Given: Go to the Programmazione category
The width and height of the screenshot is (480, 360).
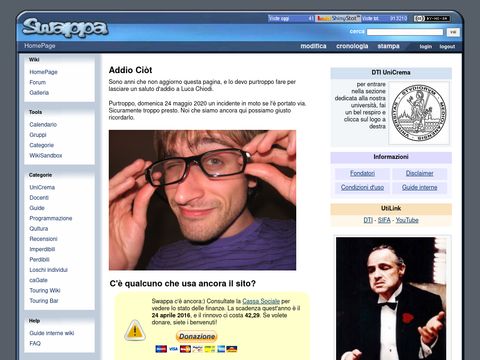Looking at the screenshot, I should [x=51, y=218].
